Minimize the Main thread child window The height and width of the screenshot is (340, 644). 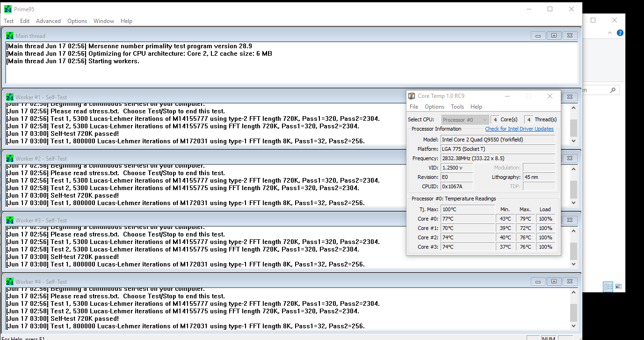pyautogui.click(x=538, y=36)
